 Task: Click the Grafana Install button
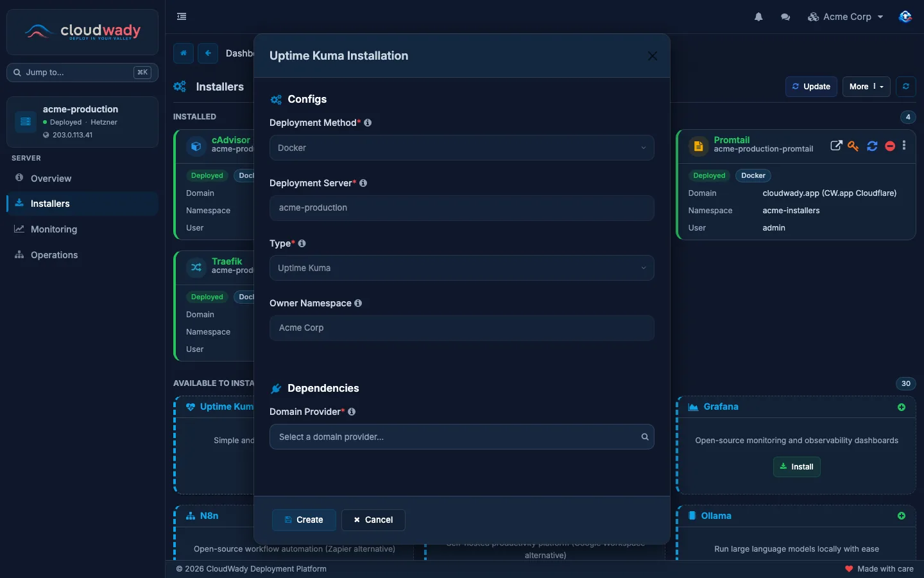(x=796, y=467)
